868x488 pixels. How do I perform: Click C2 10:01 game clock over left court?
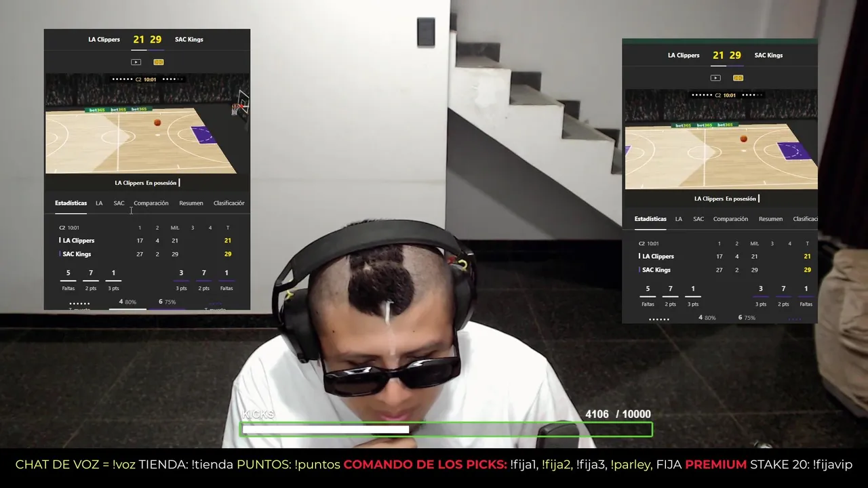146,79
